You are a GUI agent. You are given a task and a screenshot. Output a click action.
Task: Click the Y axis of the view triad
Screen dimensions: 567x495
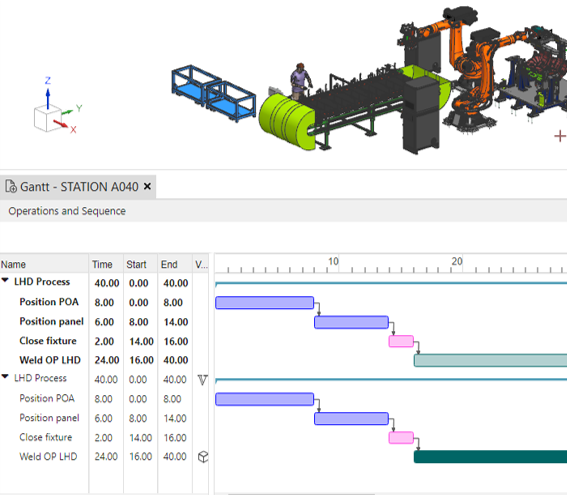[72, 110]
